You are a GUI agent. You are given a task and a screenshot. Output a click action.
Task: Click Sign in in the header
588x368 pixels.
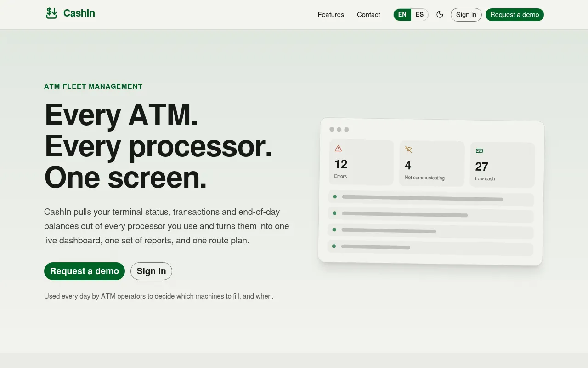[466, 15]
